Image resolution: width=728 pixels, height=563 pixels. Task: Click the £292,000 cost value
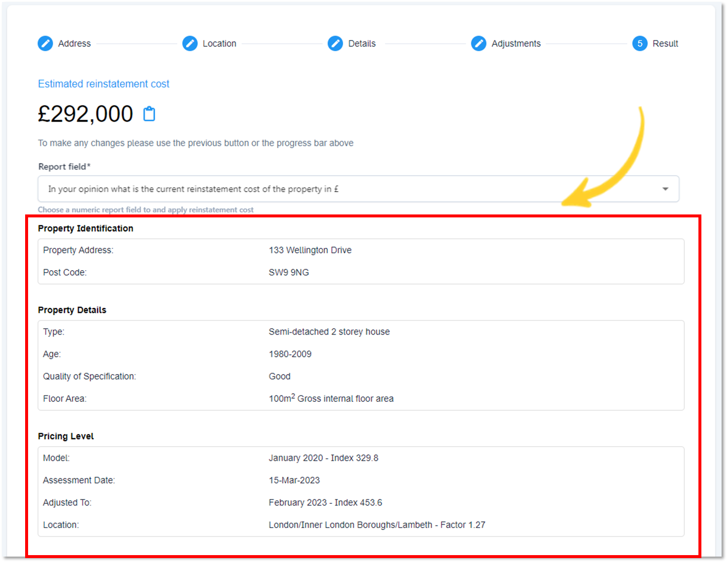(x=86, y=114)
